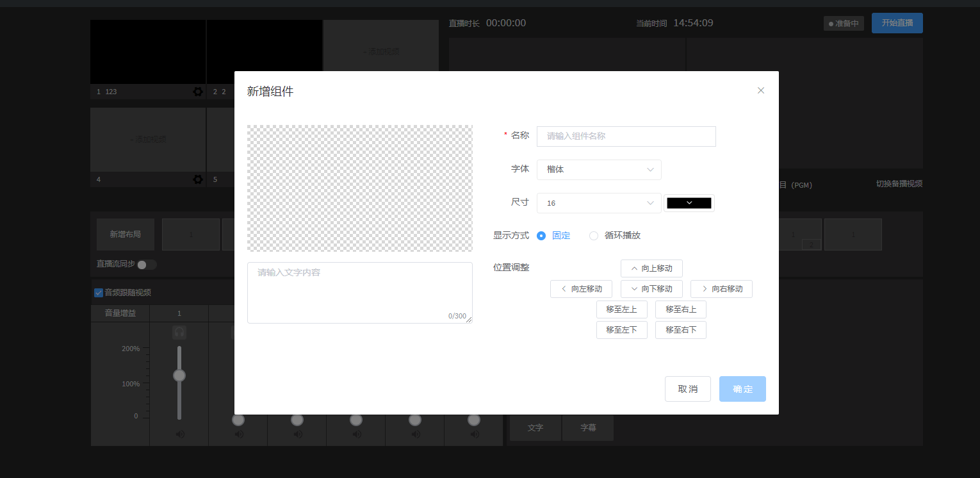The height and width of the screenshot is (478, 980).
Task: Uncheck the 音频跟随视频 checkbox
Action: [99, 293]
